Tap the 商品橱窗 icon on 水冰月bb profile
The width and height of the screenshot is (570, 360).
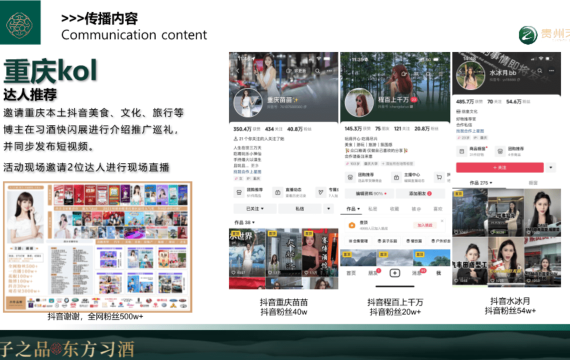pos(461,151)
